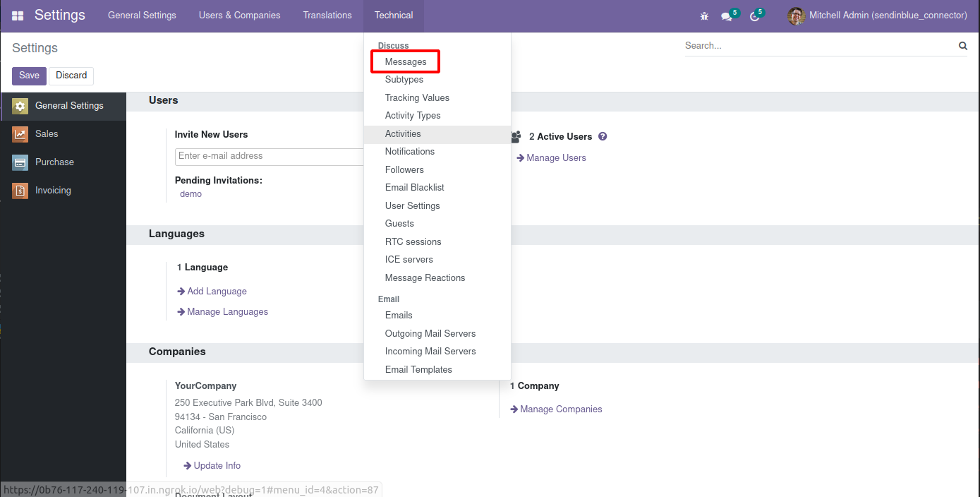Click the Discard button
This screenshot has width=980, height=497.
click(x=71, y=76)
